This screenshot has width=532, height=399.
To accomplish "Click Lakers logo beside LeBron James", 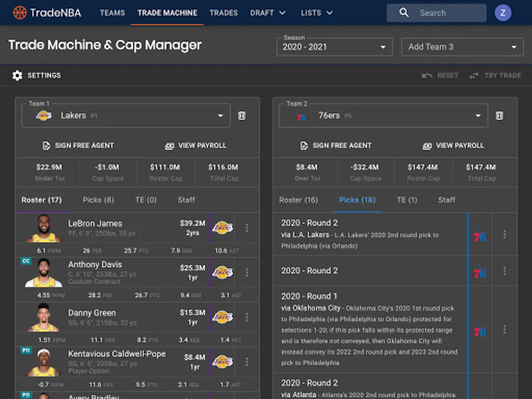I will point(223,228).
